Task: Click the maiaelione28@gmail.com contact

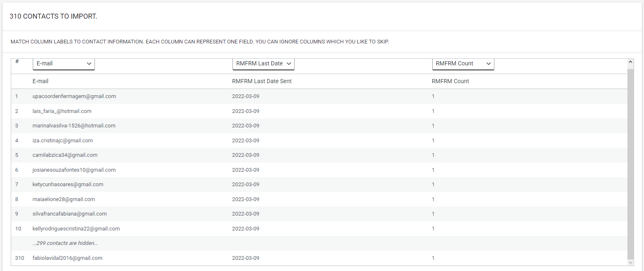Action: (64, 199)
